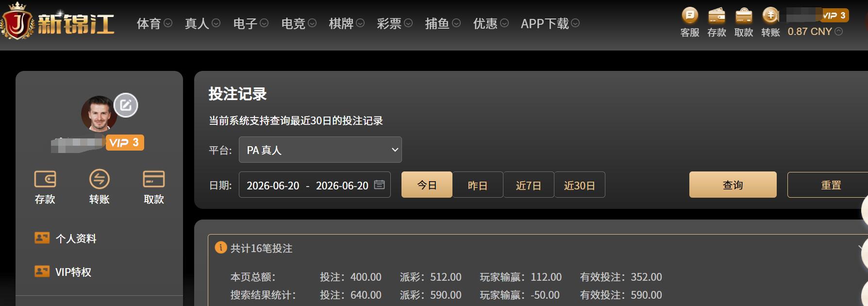Click the date range input field

(x=315, y=185)
